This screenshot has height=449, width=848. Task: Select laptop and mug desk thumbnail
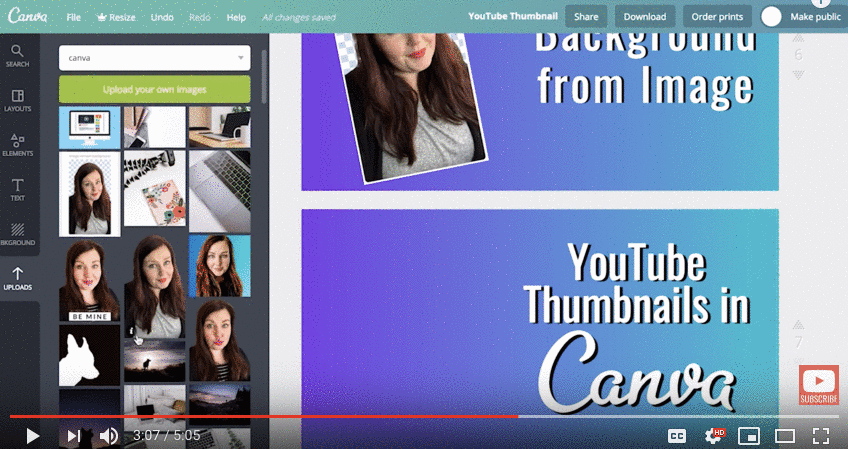(220, 127)
